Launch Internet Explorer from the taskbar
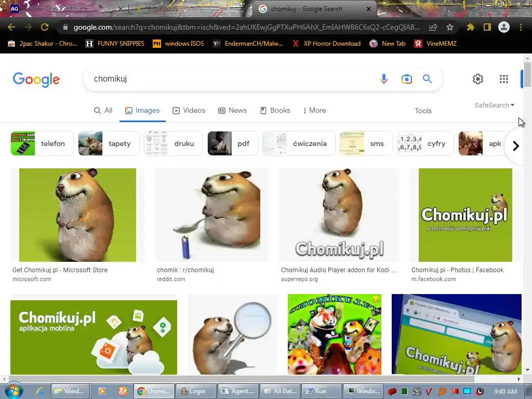This screenshot has width=532, height=399. (x=40, y=391)
